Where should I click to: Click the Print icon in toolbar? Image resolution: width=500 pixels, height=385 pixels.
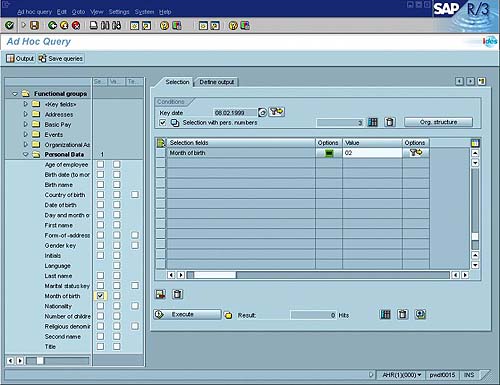(x=94, y=25)
